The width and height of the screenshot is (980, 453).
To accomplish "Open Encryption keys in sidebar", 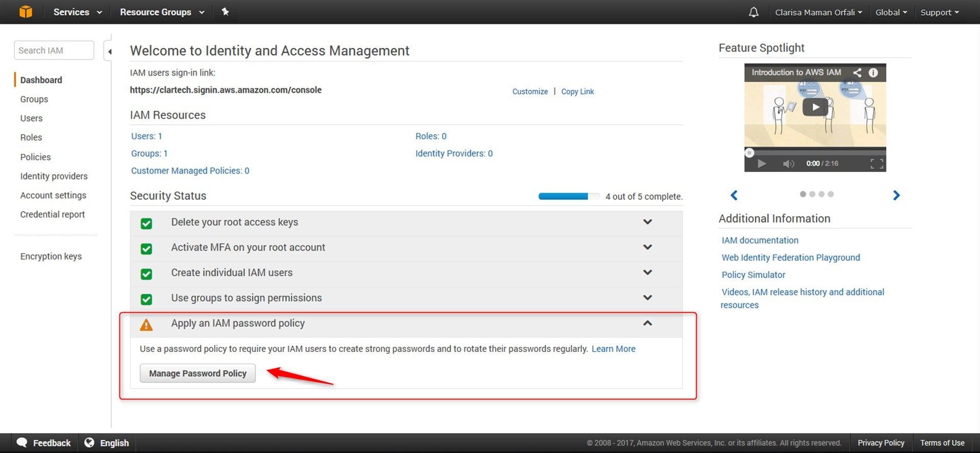I will point(51,256).
